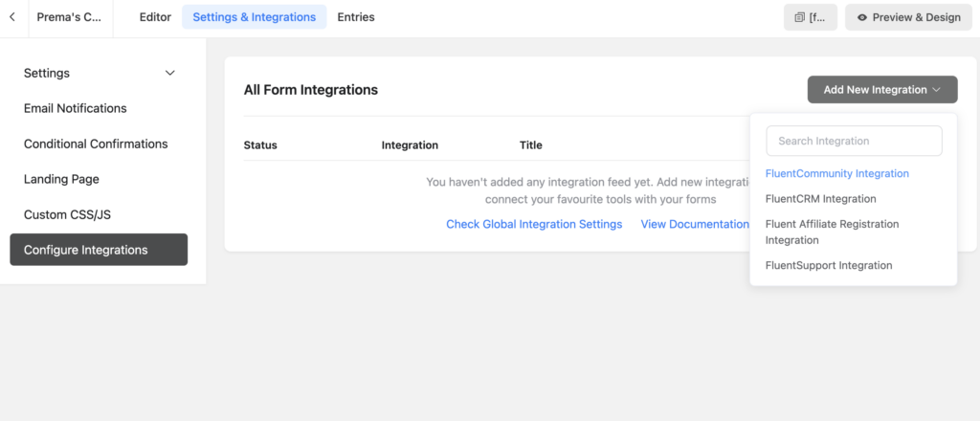Open Conditional Confirmations settings

(96, 144)
